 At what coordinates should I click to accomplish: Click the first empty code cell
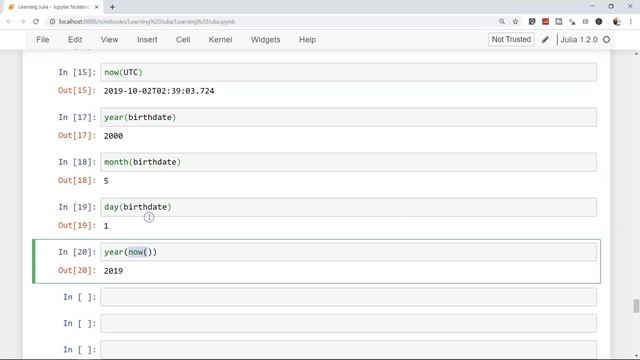coord(349,297)
